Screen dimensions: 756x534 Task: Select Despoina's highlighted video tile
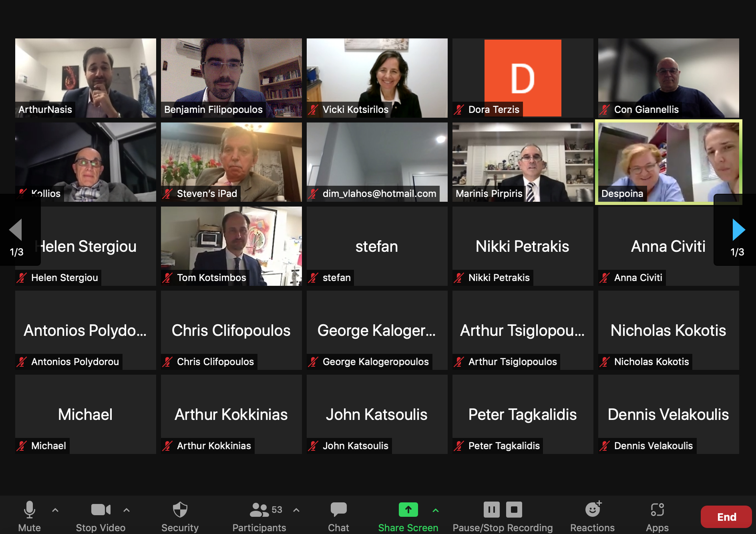click(x=668, y=162)
